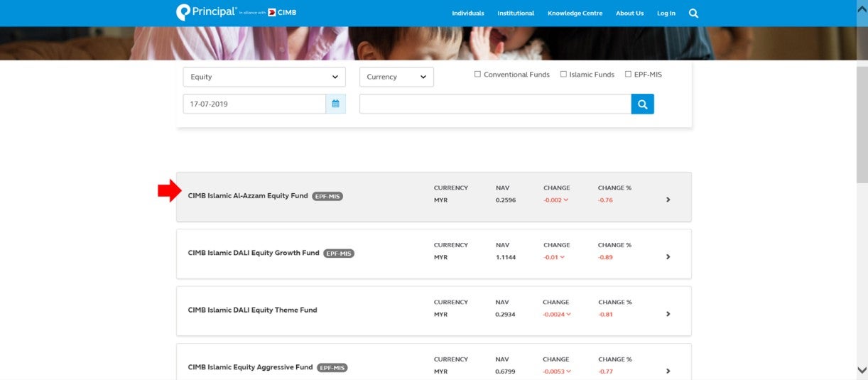Tick the EPF-MIS filter checkbox
This screenshot has width=868, height=380.
628,75
